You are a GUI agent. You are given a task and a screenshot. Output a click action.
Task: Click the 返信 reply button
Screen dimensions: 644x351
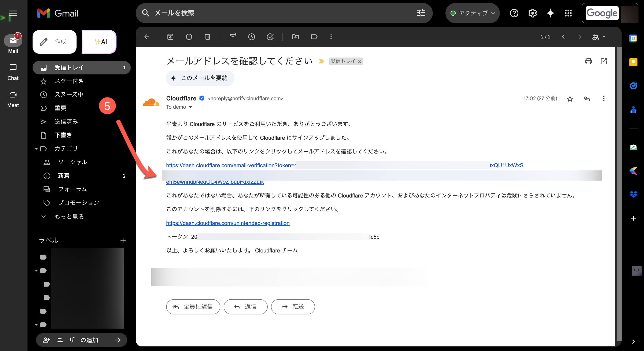pos(245,307)
